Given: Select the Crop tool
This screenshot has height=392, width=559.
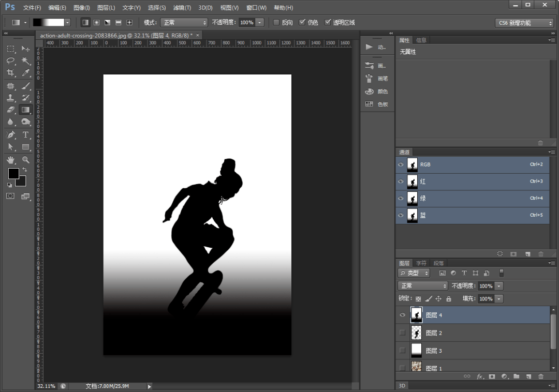Looking at the screenshot, I should [11, 72].
